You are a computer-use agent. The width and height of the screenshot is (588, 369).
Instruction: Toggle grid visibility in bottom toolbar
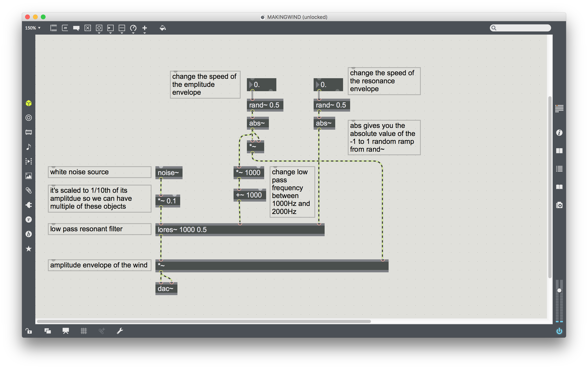click(x=84, y=331)
